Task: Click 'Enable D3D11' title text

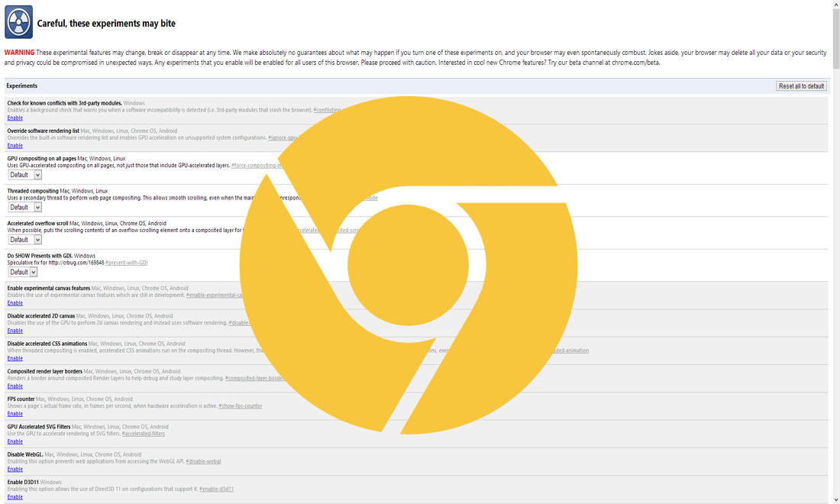Action: tap(23, 482)
